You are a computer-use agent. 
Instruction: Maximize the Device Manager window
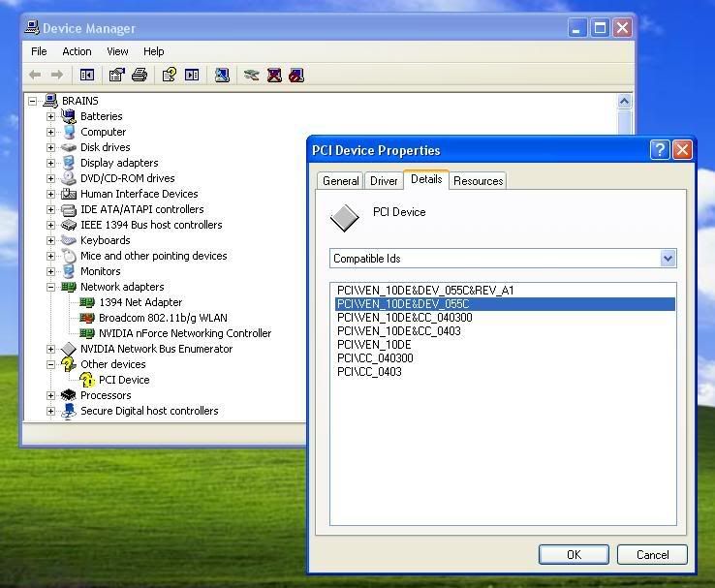click(600, 28)
